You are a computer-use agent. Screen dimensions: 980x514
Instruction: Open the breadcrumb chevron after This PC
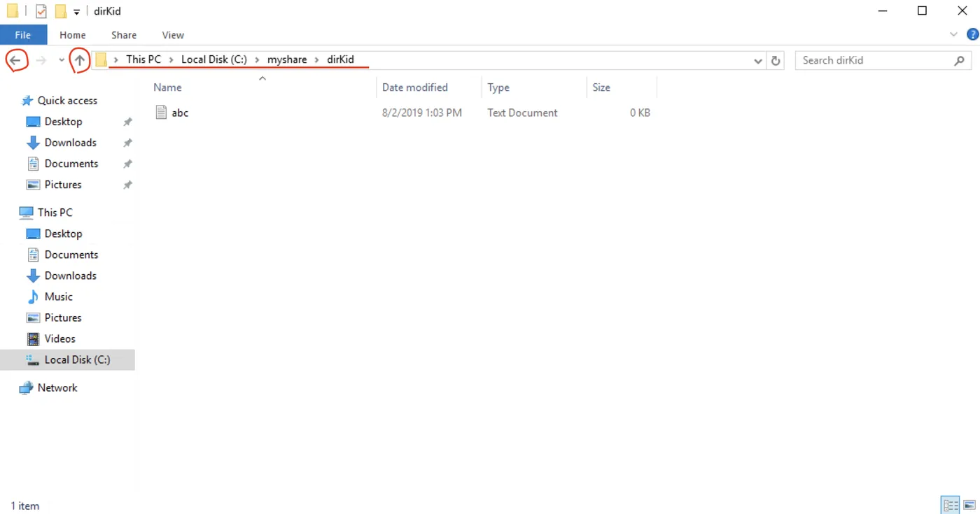pos(171,60)
